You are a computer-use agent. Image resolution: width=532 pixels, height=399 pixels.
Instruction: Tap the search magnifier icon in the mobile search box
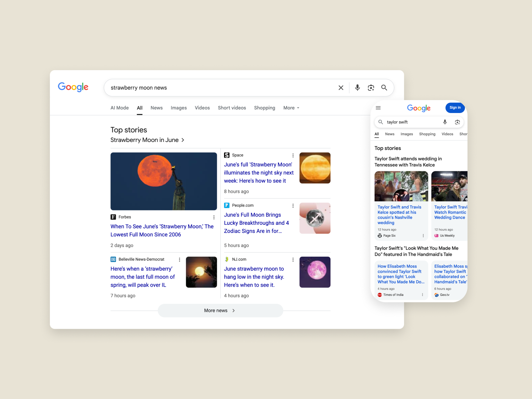381,122
